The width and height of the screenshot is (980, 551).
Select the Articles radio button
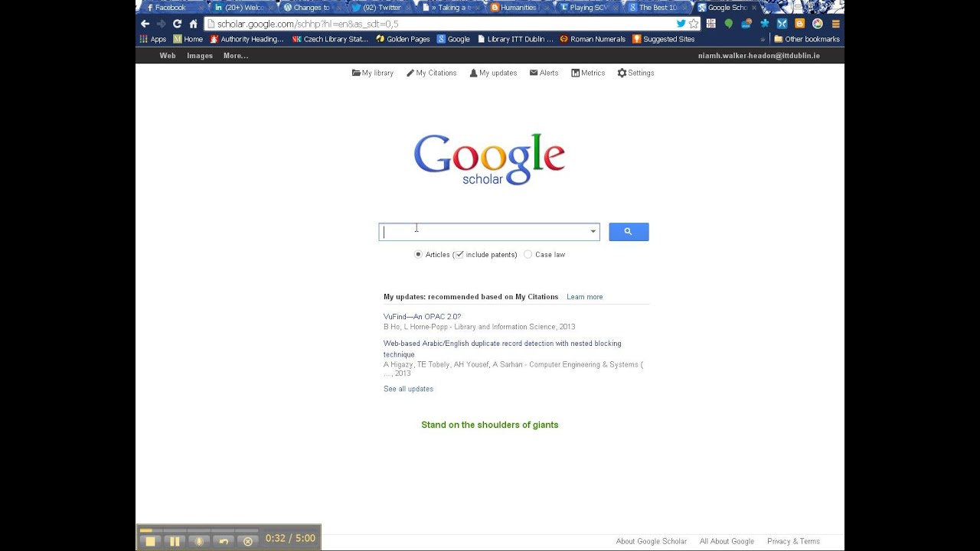(418, 254)
